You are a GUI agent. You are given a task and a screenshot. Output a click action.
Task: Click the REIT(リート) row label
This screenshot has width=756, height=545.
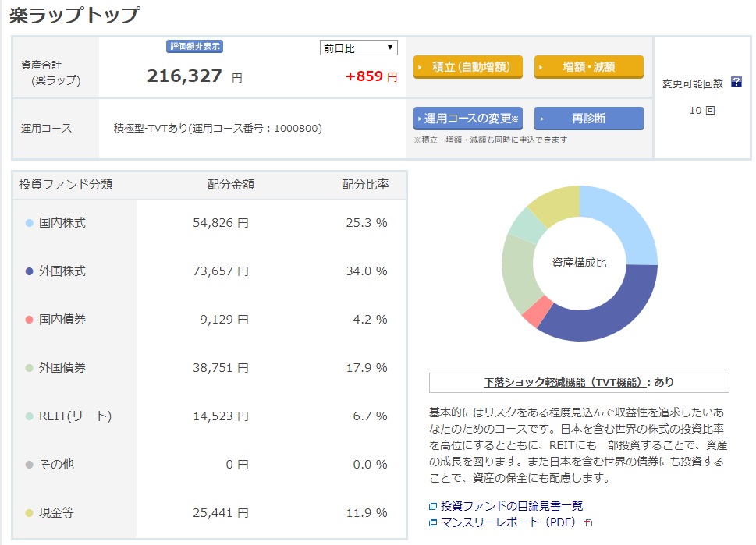(x=75, y=416)
